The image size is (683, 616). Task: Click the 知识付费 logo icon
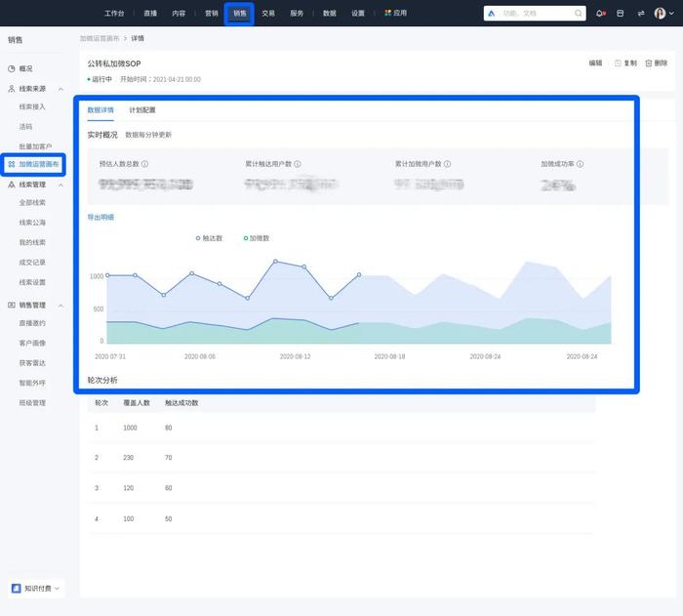pyautogui.click(x=17, y=588)
